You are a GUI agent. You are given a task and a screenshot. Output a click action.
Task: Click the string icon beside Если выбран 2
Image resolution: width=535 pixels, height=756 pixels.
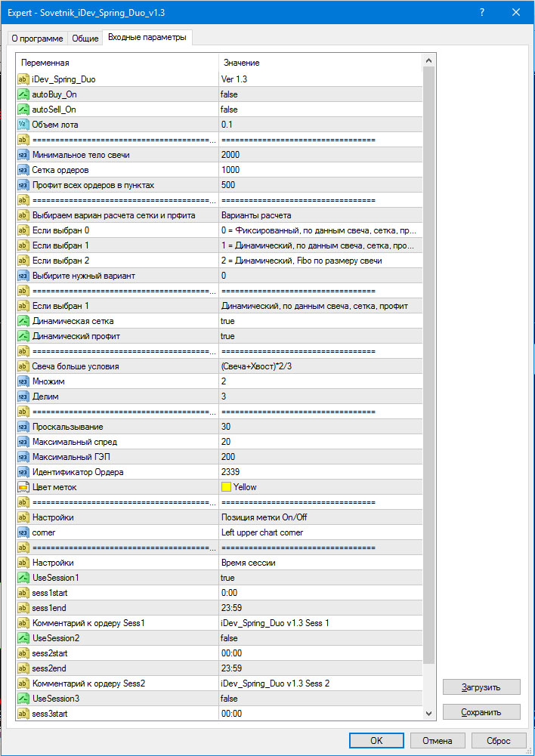23,261
